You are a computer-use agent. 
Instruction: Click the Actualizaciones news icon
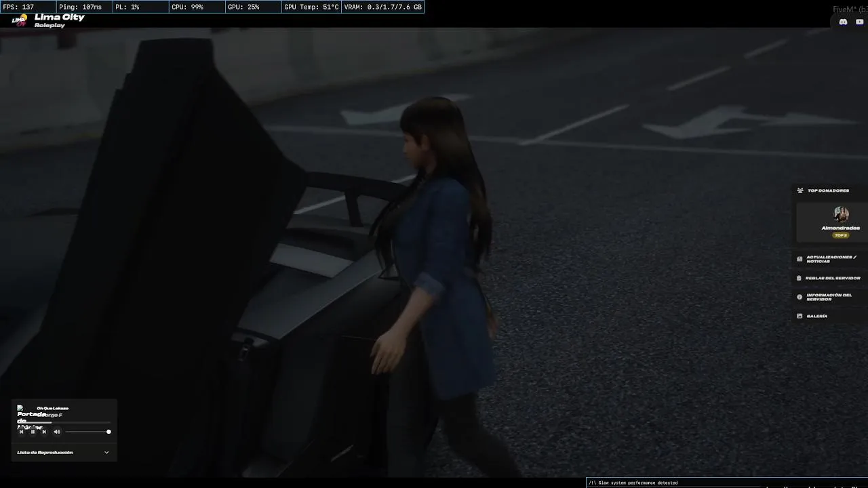800,259
